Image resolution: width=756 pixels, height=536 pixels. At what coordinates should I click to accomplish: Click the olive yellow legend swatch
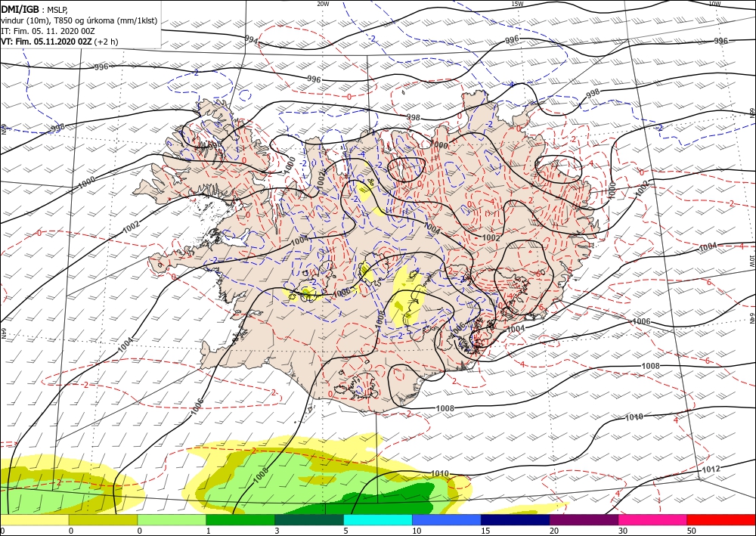click(x=103, y=519)
